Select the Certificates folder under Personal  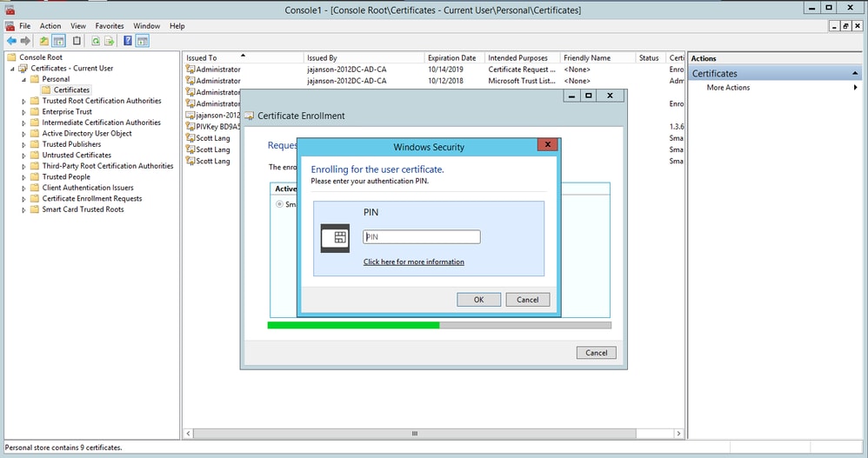71,90
